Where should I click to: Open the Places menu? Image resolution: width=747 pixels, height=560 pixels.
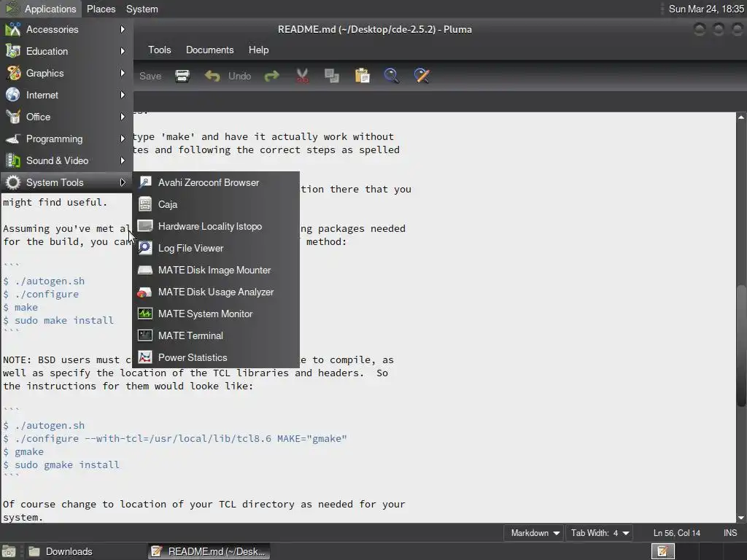pyautogui.click(x=101, y=9)
